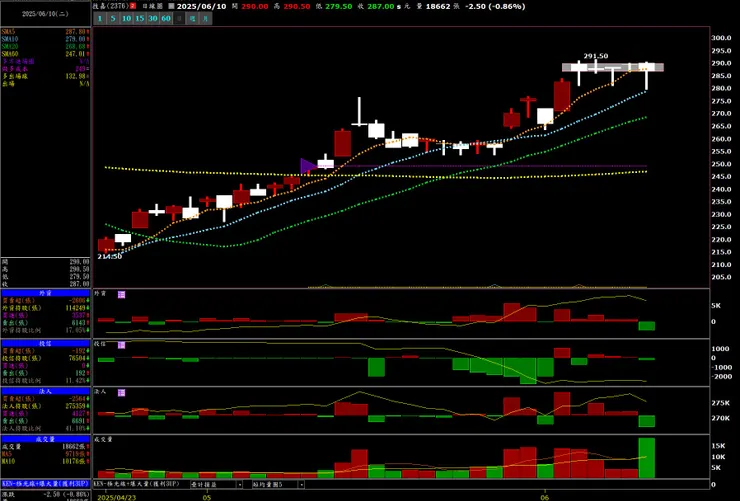740x501 pixels.
Task: Choose the 60-minute timeframe button
Action: 166,18
